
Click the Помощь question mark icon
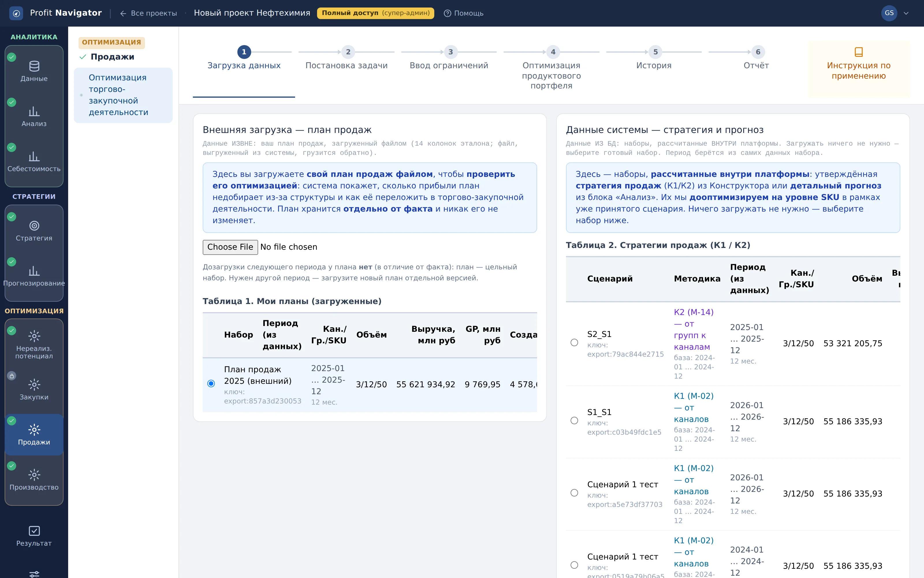pos(447,13)
